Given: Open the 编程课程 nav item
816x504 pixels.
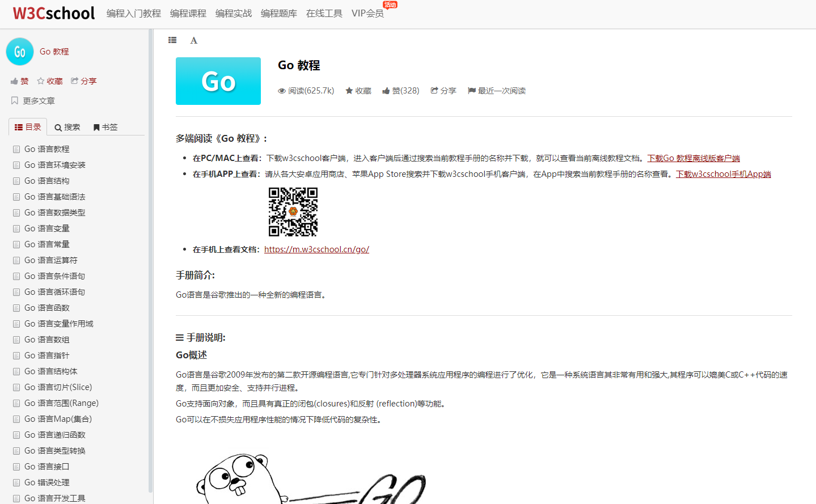Looking at the screenshot, I should [188, 13].
